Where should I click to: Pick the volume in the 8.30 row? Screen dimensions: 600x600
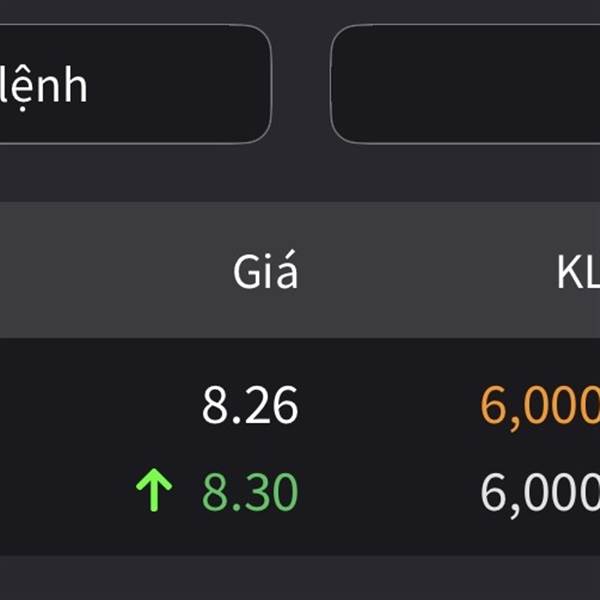540,495
